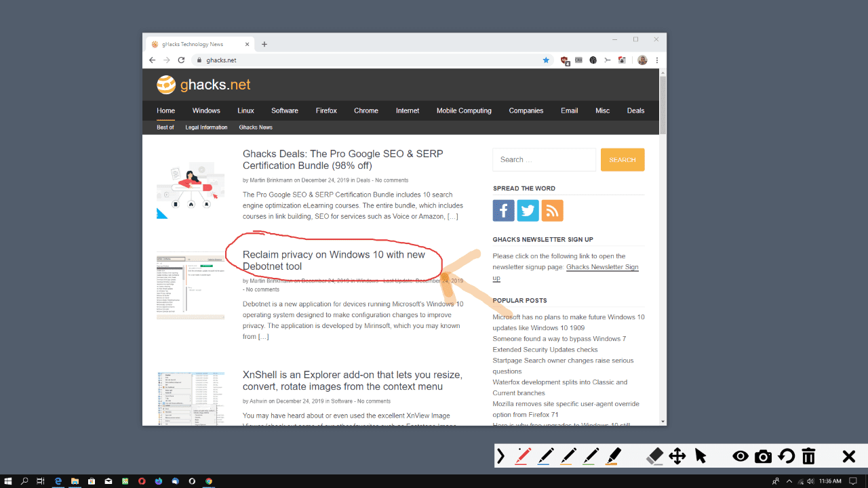Select the blue pen in annotation toolbar
Screen dimensions: 868x488
tap(545, 456)
